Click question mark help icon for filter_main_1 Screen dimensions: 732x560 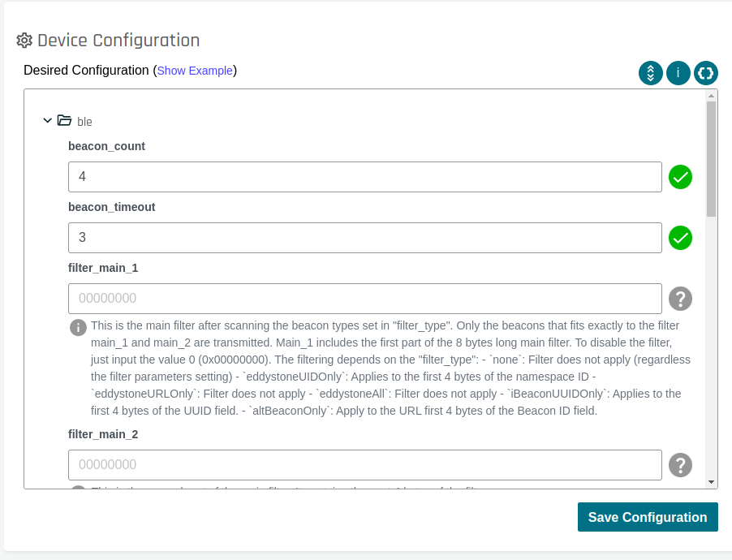(680, 299)
